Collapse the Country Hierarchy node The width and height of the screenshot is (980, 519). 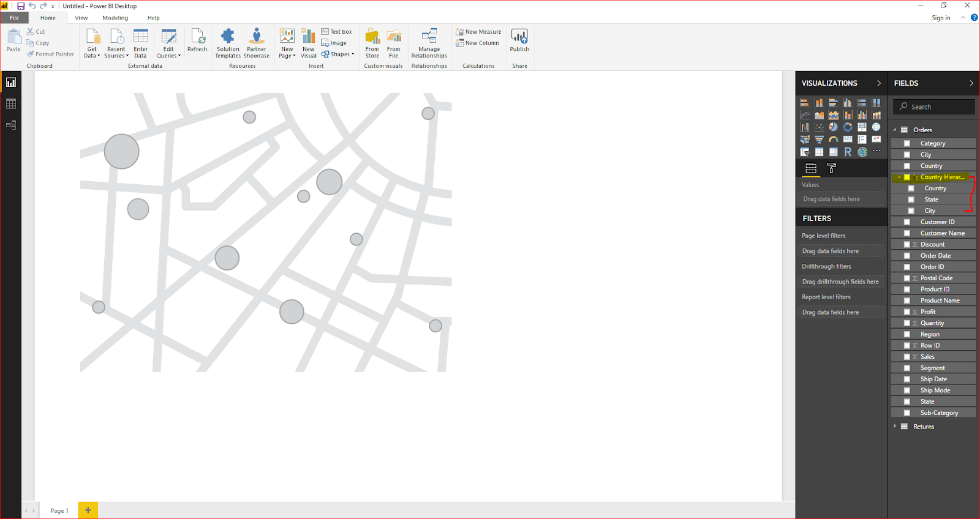(x=899, y=177)
